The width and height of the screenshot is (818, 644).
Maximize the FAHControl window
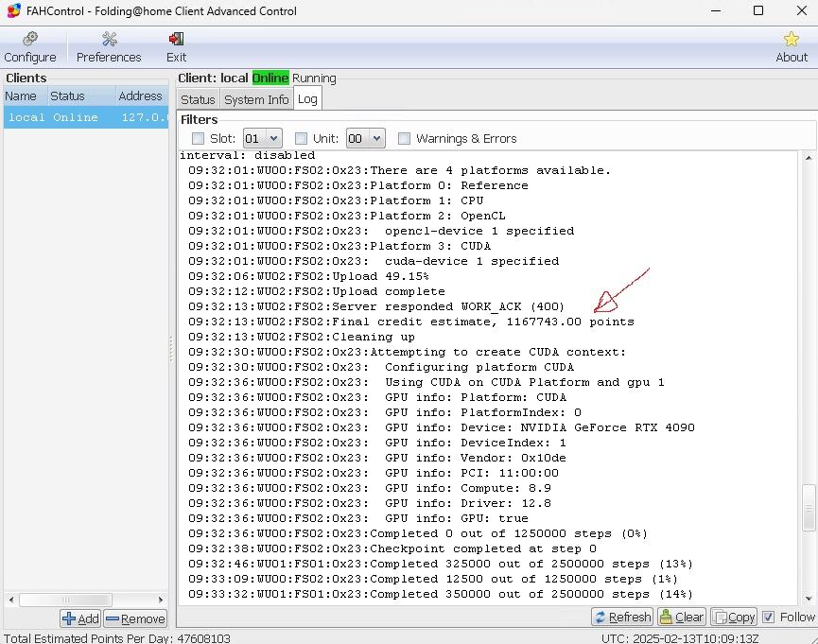pyautogui.click(x=758, y=11)
